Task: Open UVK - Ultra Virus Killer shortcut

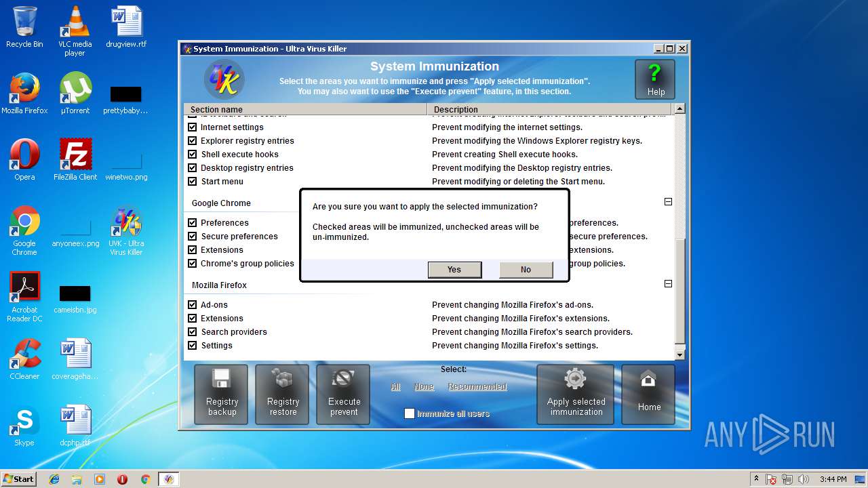Action: tap(126, 231)
